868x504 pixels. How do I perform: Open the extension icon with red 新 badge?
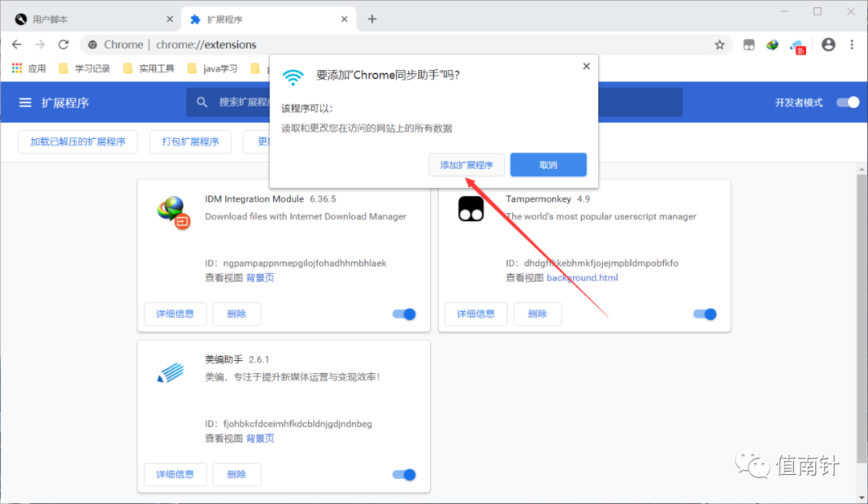pos(798,47)
